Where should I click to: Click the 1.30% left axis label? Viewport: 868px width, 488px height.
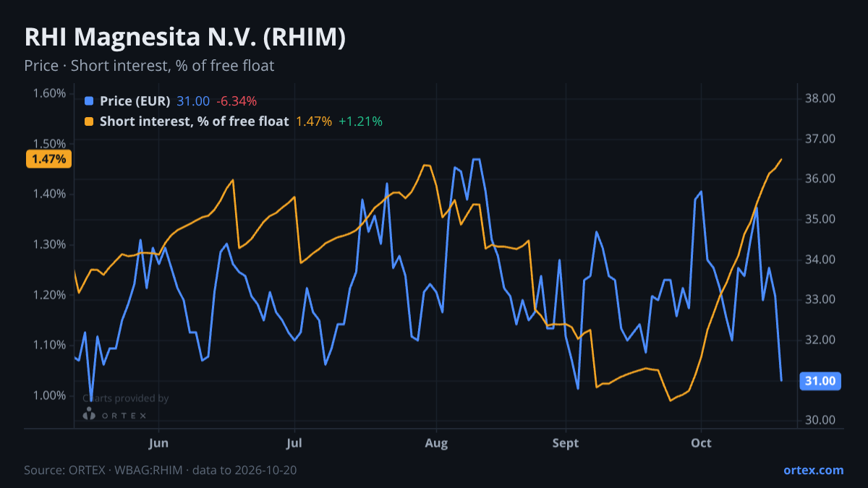pos(49,244)
